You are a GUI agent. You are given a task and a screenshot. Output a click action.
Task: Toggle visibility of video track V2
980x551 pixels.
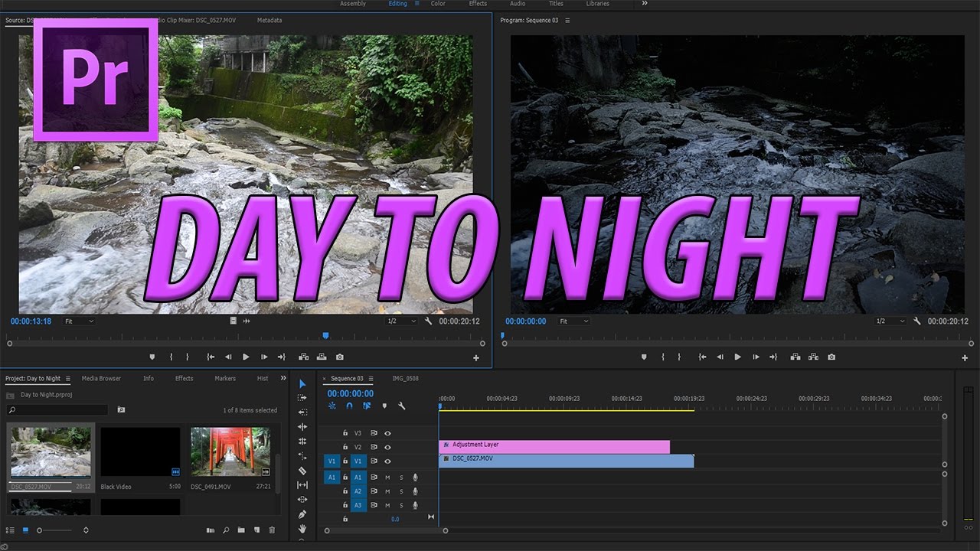click(x=387, y=447)
